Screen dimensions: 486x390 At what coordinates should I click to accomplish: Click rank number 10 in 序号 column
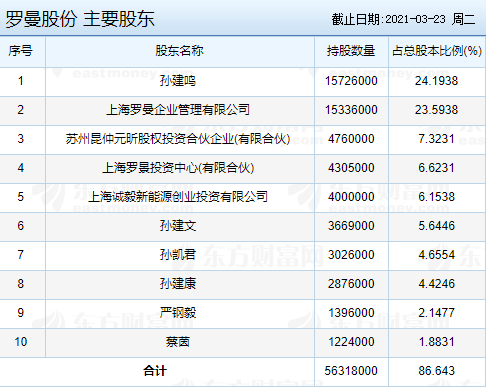[21, 342]
